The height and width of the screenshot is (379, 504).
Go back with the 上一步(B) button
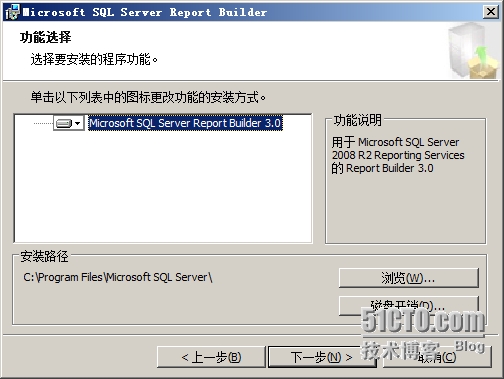tap(211, 357)
